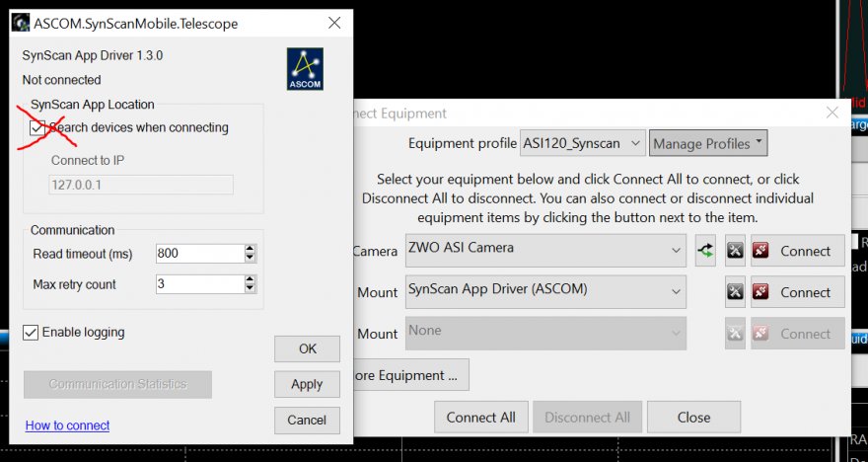
Task: Close the Connect Equipment window with X
Action: [x=832, y=113]
